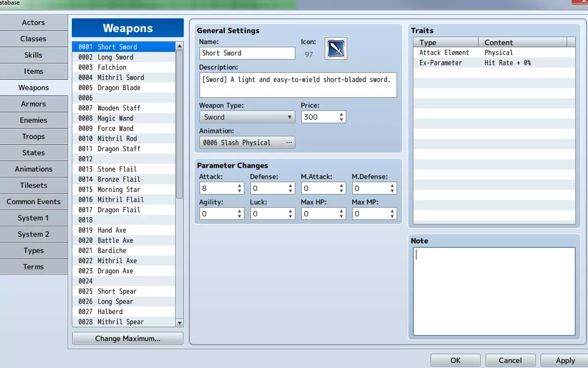Increase Price with up arrow

pyautogui.click(x=341, y=115)
